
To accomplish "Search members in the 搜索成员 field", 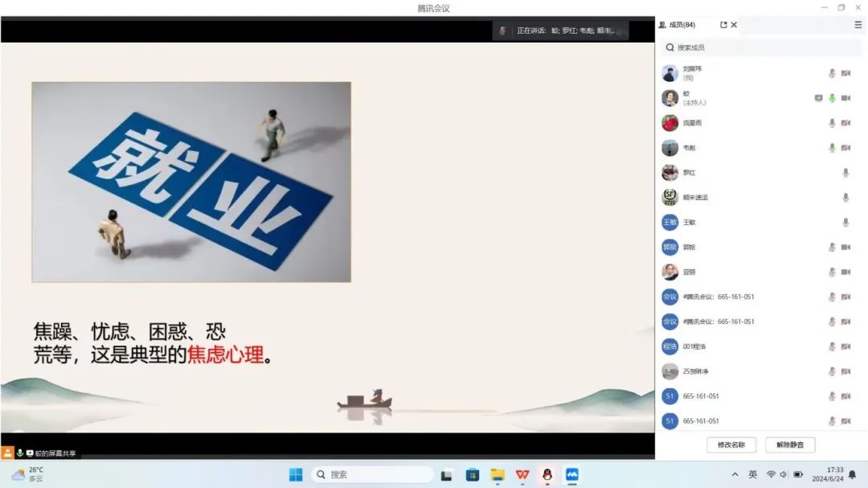I will 760,47.
